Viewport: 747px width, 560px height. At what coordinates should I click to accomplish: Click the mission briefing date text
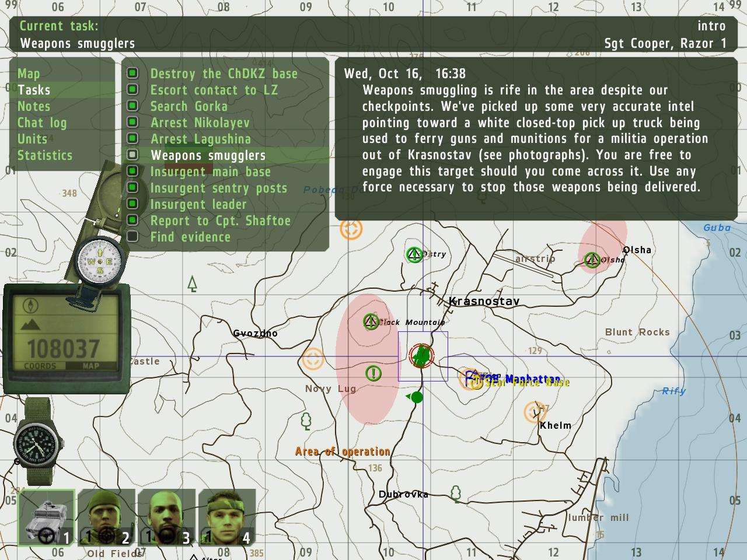click(x=405, y=73)
